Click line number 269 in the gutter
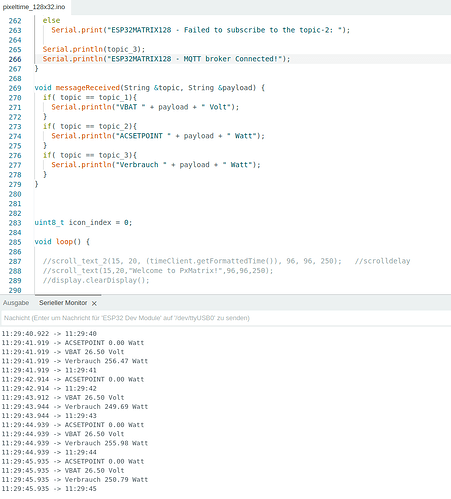 (x=15, y=88)
